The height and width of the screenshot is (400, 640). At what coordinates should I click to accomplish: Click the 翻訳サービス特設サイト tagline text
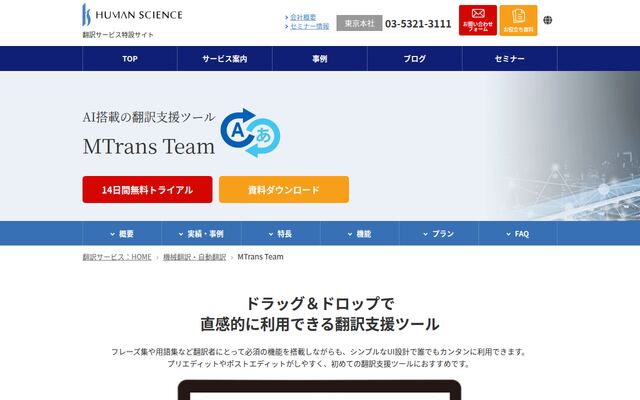[118, 35]
